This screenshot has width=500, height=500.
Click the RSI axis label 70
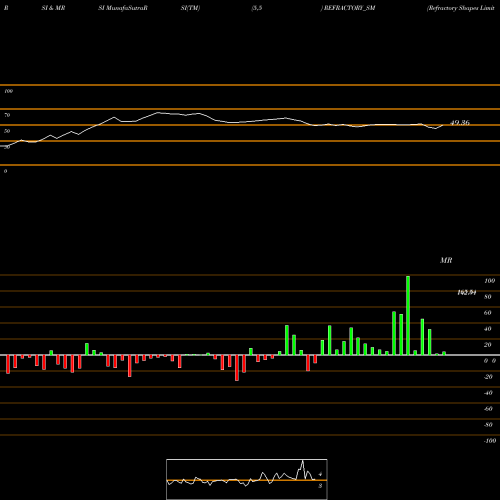pyautogui.click(x=7, y=115)
